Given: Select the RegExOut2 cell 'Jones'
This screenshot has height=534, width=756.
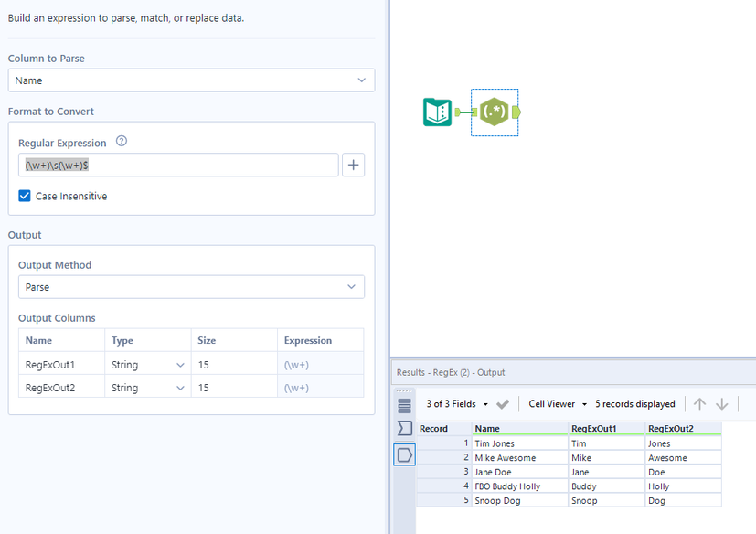Looking at the screenshot, I should [683, 443].
